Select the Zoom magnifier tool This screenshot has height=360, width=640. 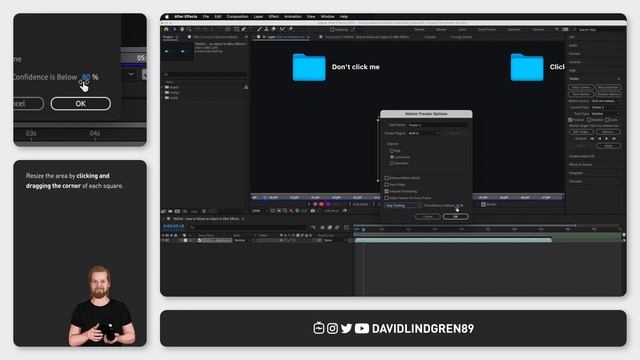pos(189,29)
